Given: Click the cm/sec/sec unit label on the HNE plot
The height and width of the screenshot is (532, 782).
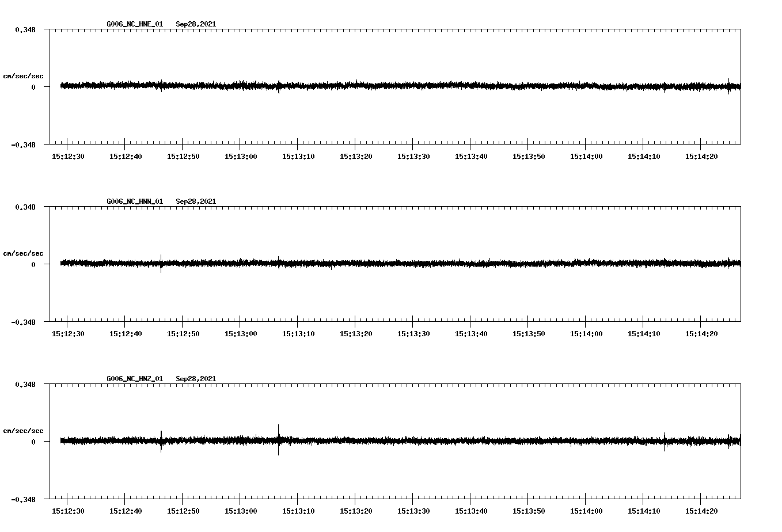Looking at the screenshot, I should (23, 76).
